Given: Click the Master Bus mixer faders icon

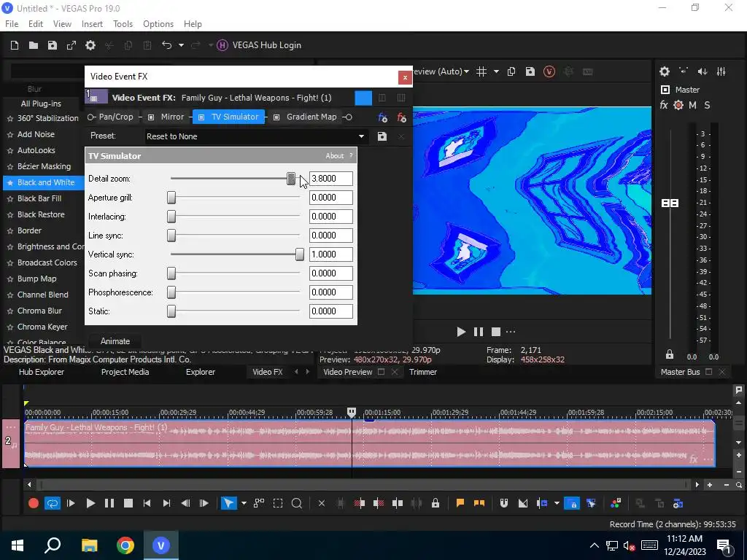Looking at the screenshot, I should click(721, 71).
